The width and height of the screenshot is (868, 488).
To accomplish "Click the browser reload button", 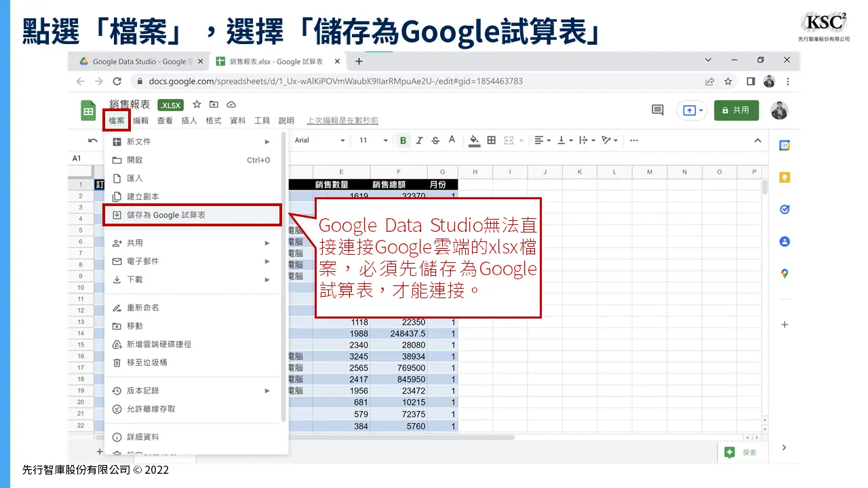I will coord(117,81).
